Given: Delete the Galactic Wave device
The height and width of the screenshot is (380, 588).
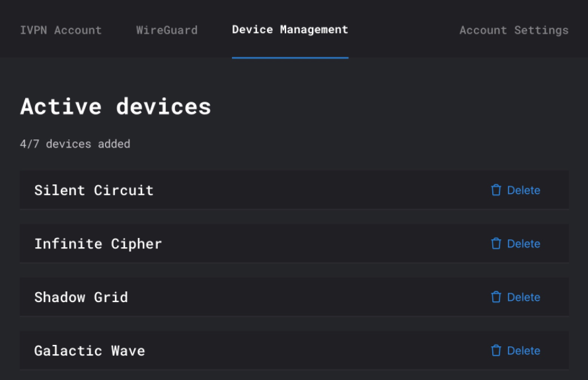Looking at the screenshot, I should tap(515, 351).
